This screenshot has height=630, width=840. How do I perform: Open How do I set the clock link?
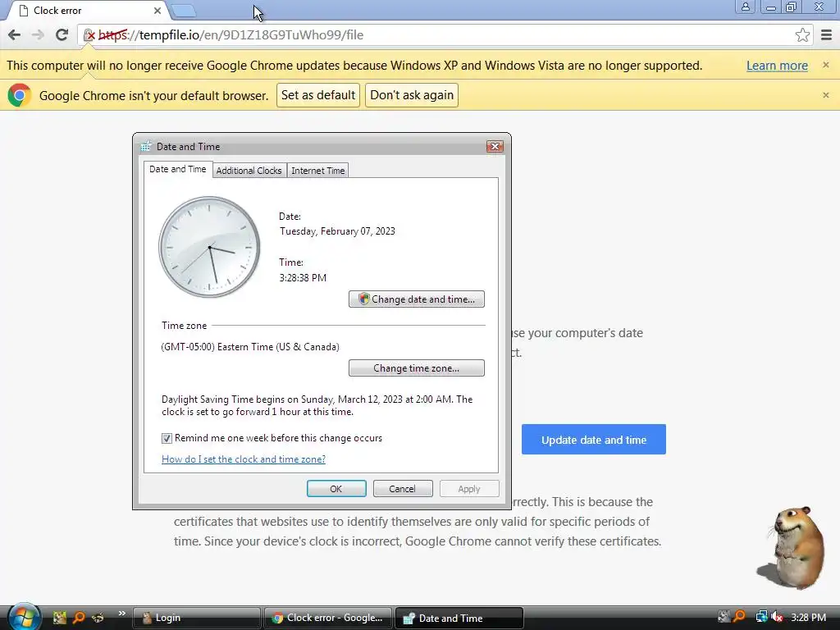pyautogui.click(x=243, y=459)
